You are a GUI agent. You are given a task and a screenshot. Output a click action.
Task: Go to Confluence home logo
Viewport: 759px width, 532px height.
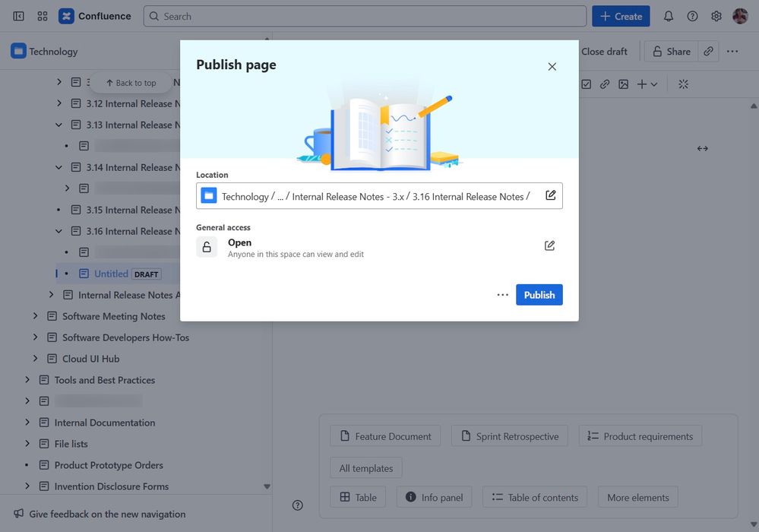coord(95,17)
